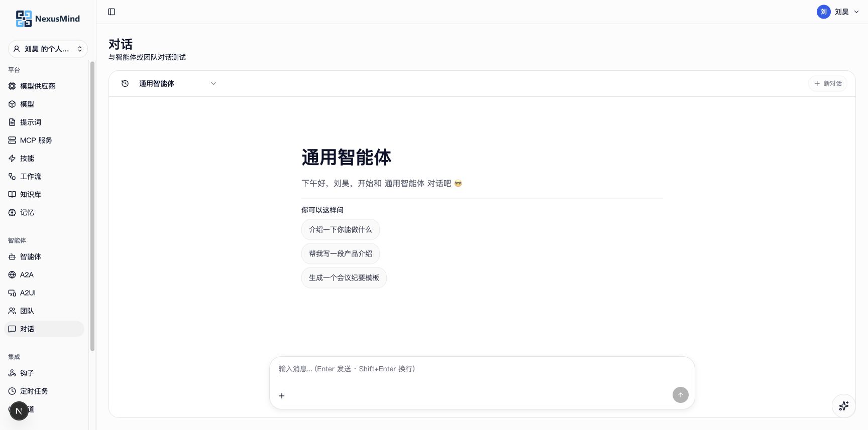Screen dimensions: 868x430
Task: Click the NexusMind logo
Action: point(48,19)
